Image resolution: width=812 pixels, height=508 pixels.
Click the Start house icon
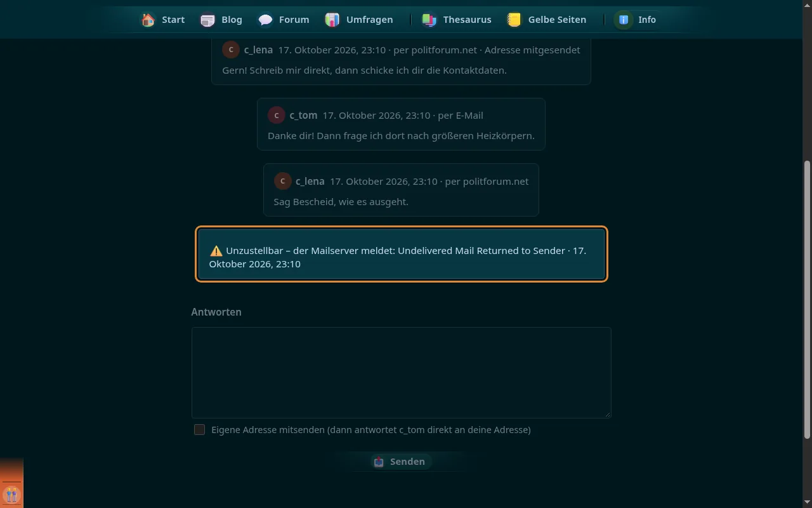pos(148,20)
